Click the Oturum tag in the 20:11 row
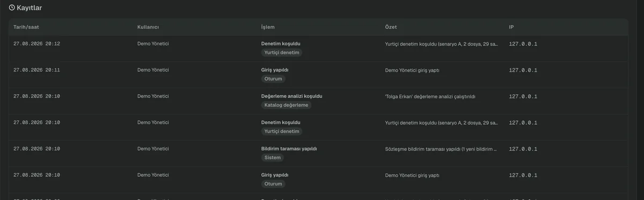Image resolution: width=644 pixels, height=200 pixels. 273,79
